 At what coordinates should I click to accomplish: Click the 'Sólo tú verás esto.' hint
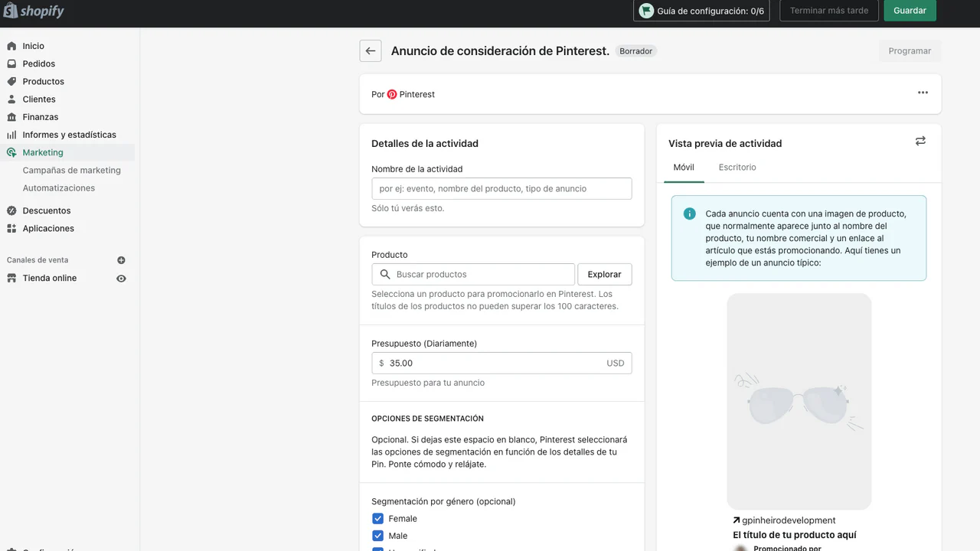[407, 208]
